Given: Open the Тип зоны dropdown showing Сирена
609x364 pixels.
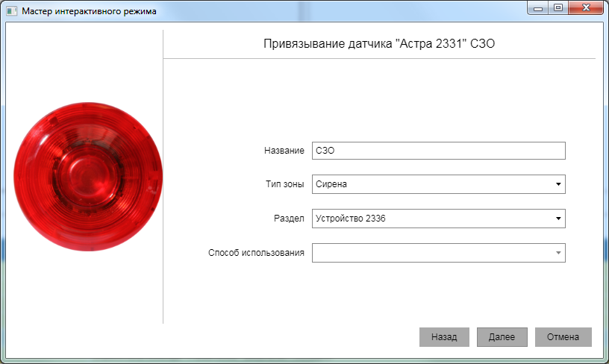Looking at the screenshot, I should point(439,184).
